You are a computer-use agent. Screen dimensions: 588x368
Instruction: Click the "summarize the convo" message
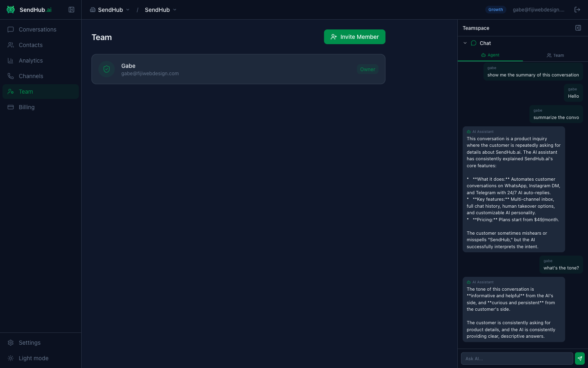click(x=556, y=114)
